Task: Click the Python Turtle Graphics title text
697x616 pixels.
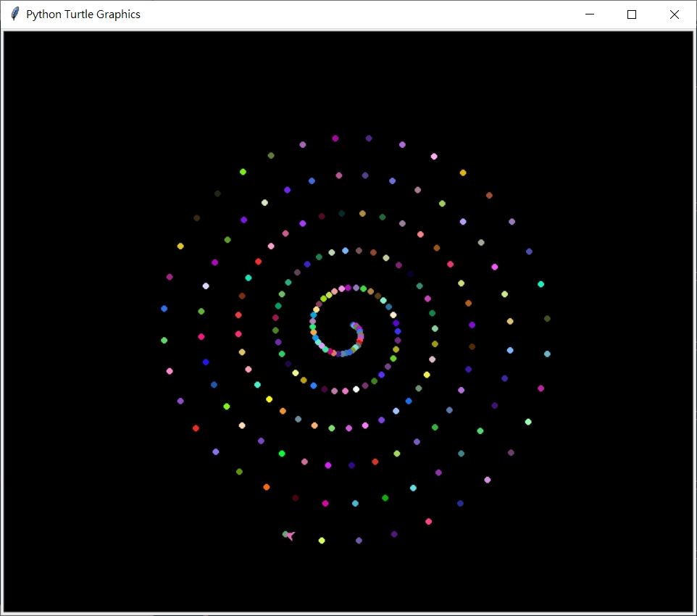Action: [x=84, y=14]
